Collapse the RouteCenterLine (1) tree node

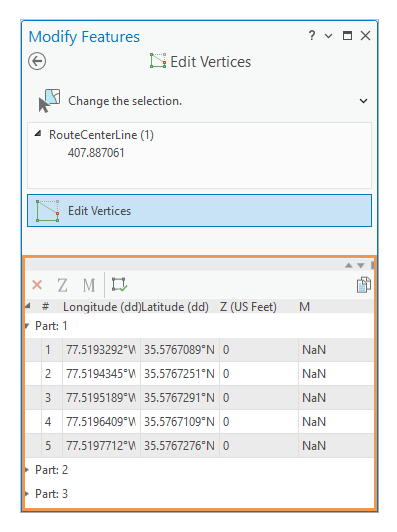(x=38, y=134)
